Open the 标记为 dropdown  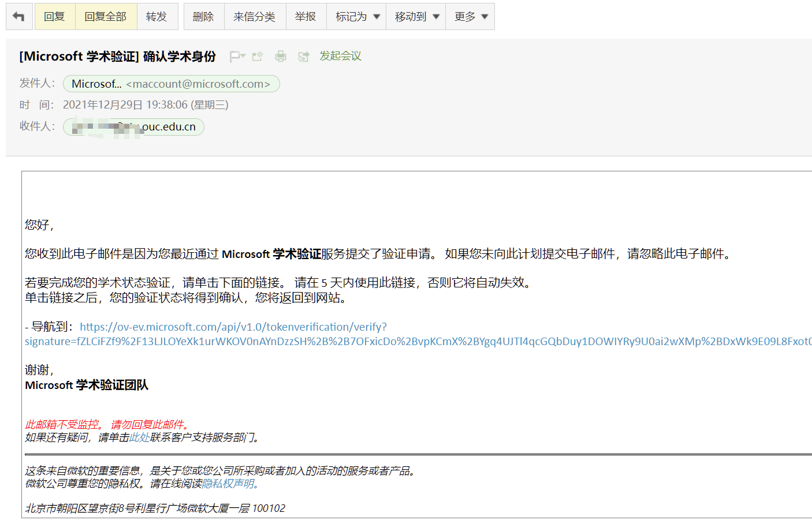[x=356, y=17]
